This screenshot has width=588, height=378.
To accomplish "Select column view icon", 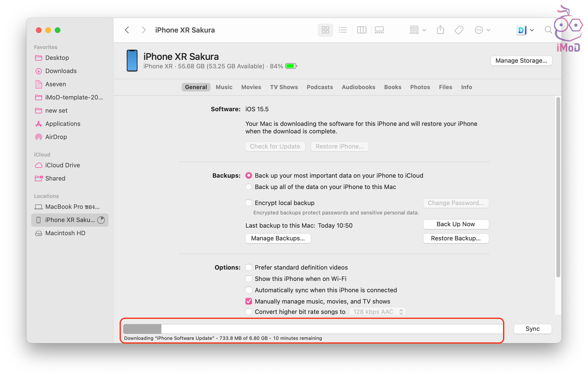I will (x=361, y=30).
